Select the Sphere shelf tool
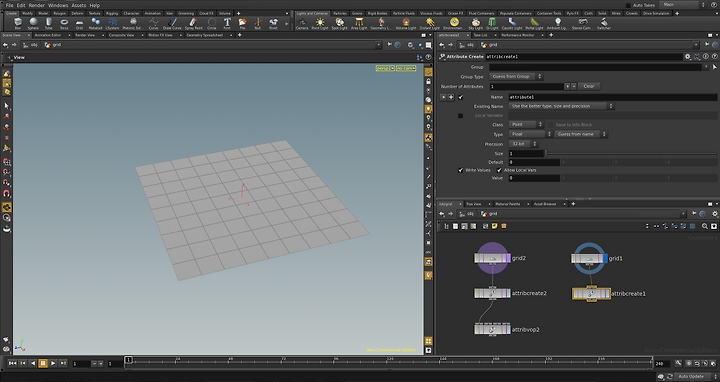Image resolution: width=720 pixels, height=382 pixels. (33, 23)
